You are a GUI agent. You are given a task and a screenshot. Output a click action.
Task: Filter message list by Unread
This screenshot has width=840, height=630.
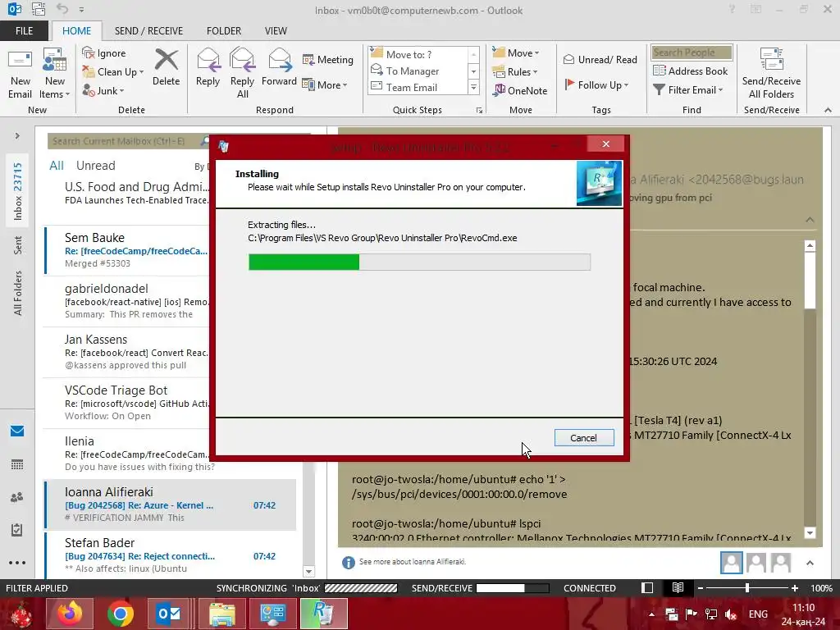click(95, 166)
